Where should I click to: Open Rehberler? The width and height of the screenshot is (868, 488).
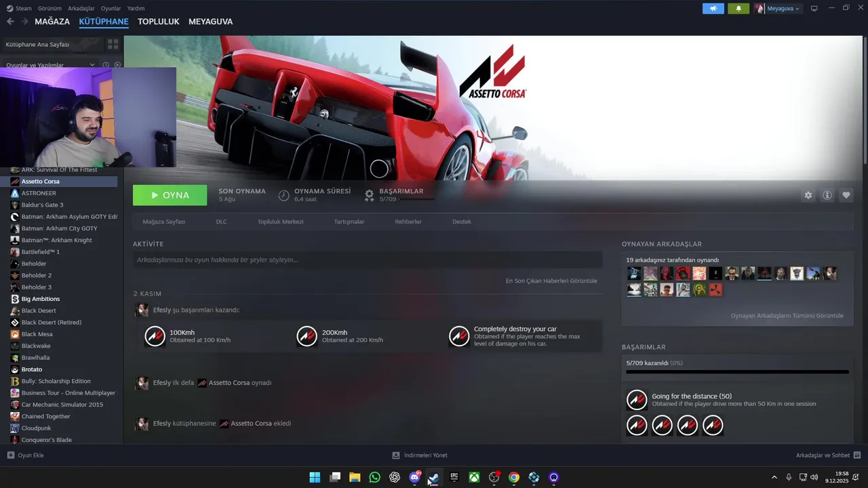[408, 222]
